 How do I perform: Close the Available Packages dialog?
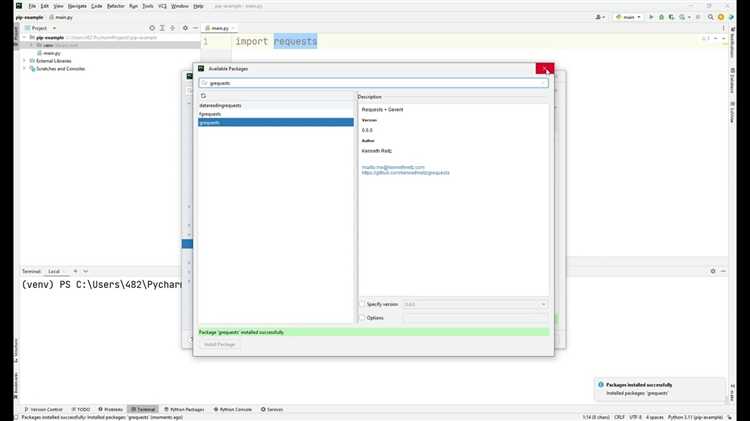(x=545, y=69)
